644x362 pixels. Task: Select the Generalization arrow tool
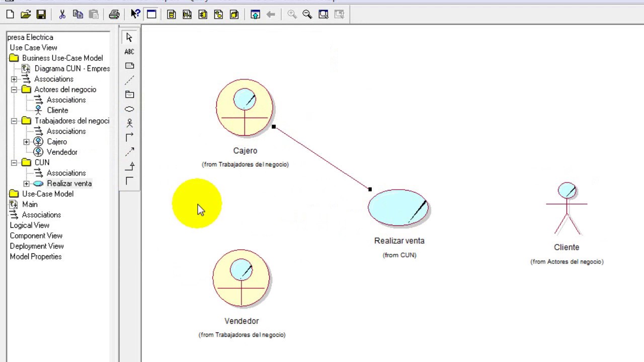[x=129, y=166]
